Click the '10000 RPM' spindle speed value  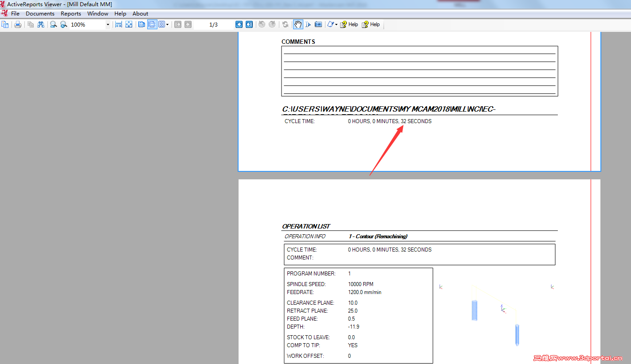361,284
